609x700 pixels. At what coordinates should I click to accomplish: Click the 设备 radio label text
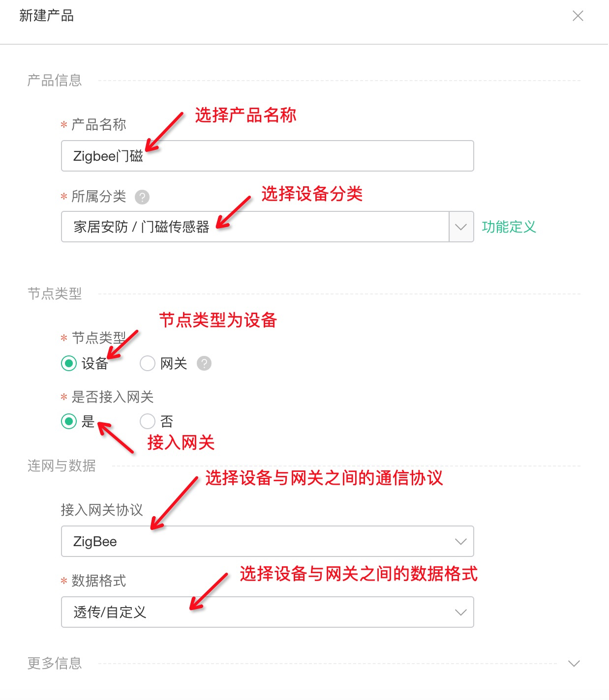pyautogui.click(x=95, y=363)
